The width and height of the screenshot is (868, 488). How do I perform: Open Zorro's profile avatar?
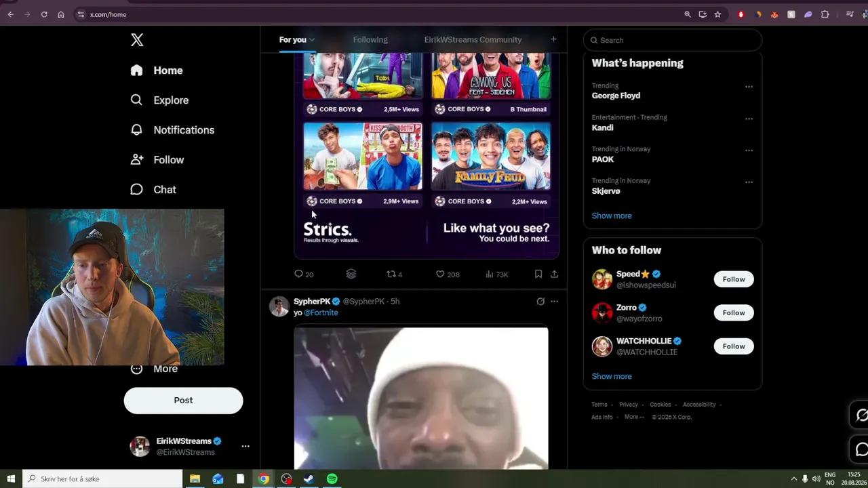(x=602, y=312)
